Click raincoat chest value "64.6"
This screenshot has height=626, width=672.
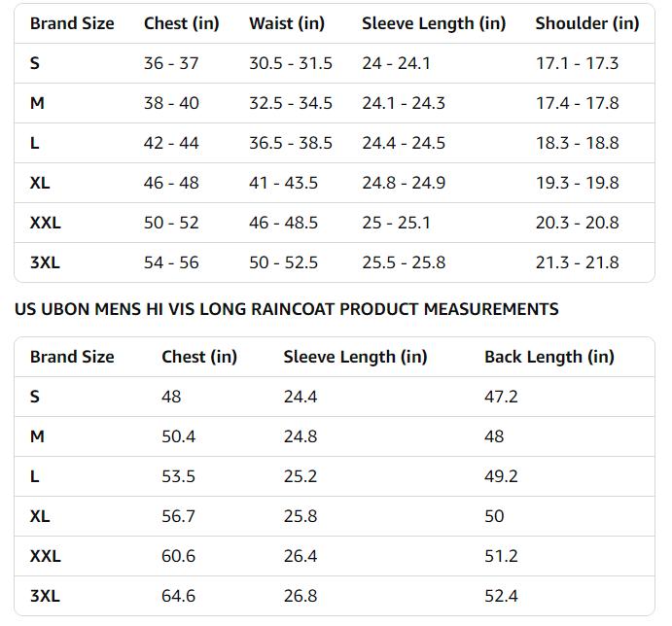[178, 596]
